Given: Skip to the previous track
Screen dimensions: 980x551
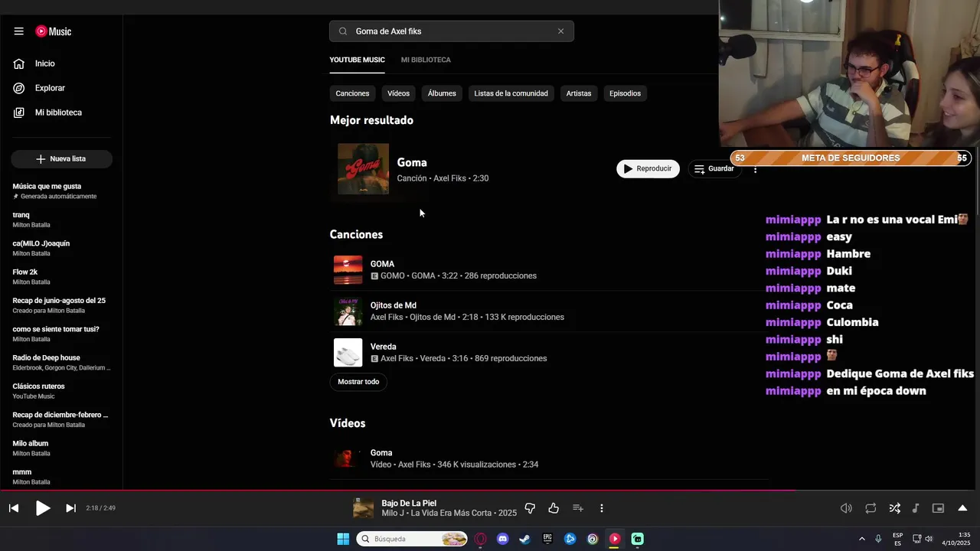Looking at the screenshot, I should point(14,508).
